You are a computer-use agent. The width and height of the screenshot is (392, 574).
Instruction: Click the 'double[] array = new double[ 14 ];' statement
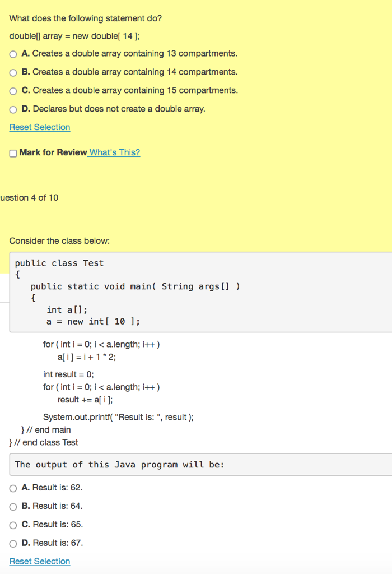click(74, 36)
